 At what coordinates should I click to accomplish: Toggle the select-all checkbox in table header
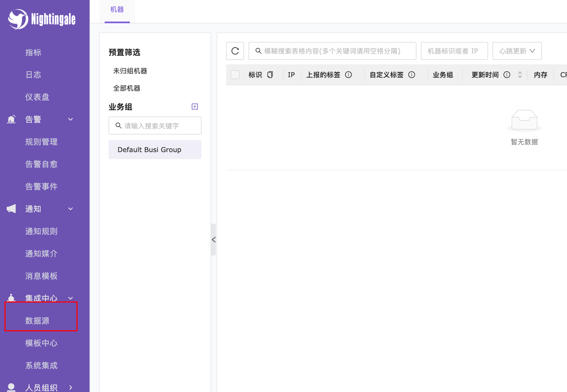(235, 75)
